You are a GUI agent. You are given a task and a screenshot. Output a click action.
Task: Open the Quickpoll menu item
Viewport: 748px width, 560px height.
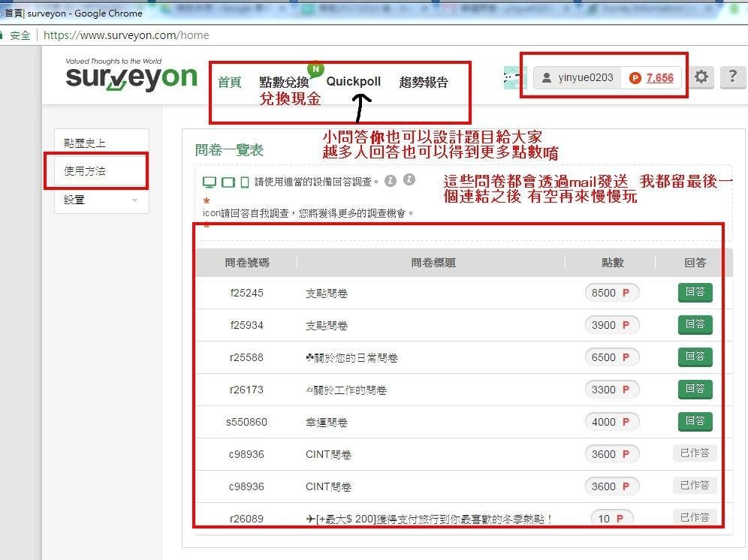point(354,82)
